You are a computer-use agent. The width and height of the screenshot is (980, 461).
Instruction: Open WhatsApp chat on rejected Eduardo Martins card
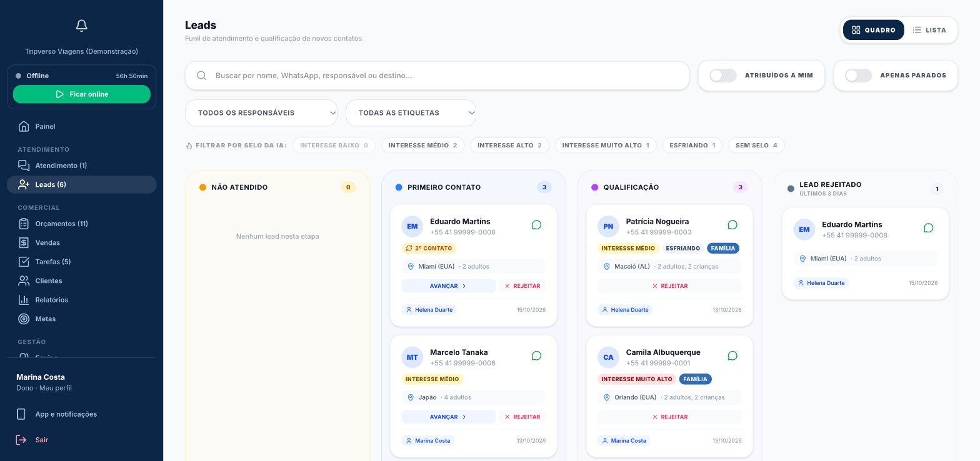[928, 228]
